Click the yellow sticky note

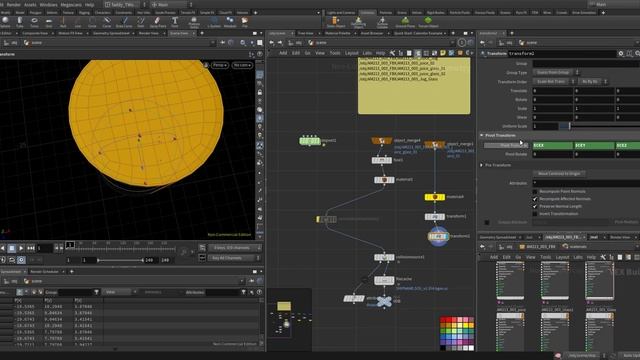point(414,86)
